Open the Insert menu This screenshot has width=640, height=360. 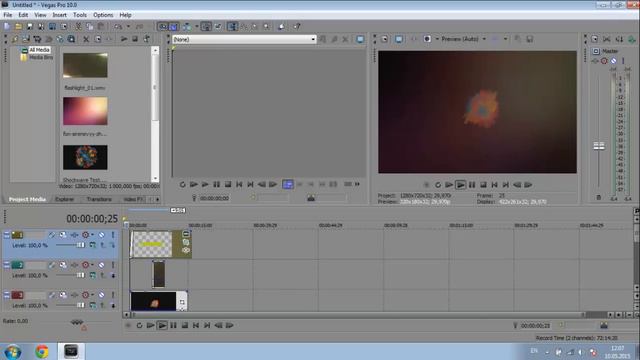[x=60, y=15]
